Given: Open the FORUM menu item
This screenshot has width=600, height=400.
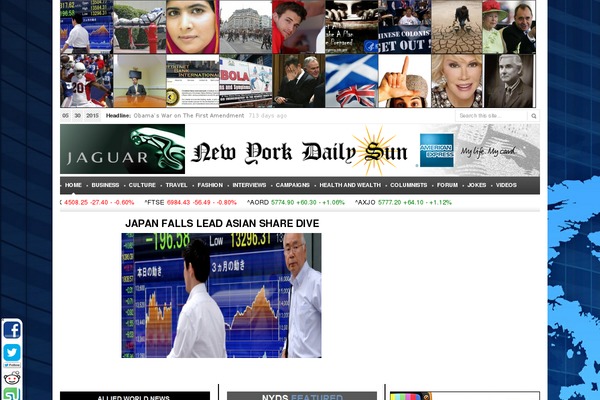Looking at the screenshot, I should (447, 185).
